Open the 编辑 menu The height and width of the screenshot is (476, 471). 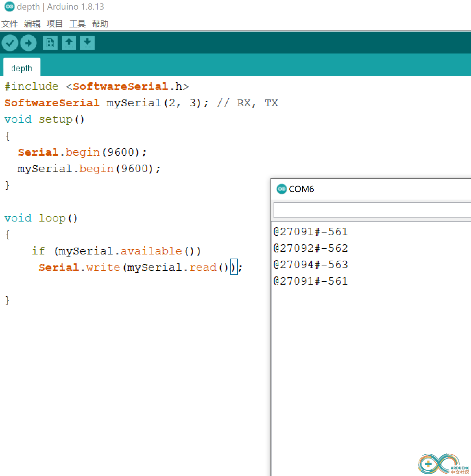pos(32,24)
